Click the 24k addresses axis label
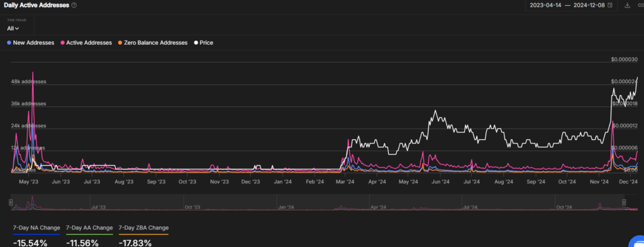The height and width of the screenshot is (247, 644). [x=29, y=125]
